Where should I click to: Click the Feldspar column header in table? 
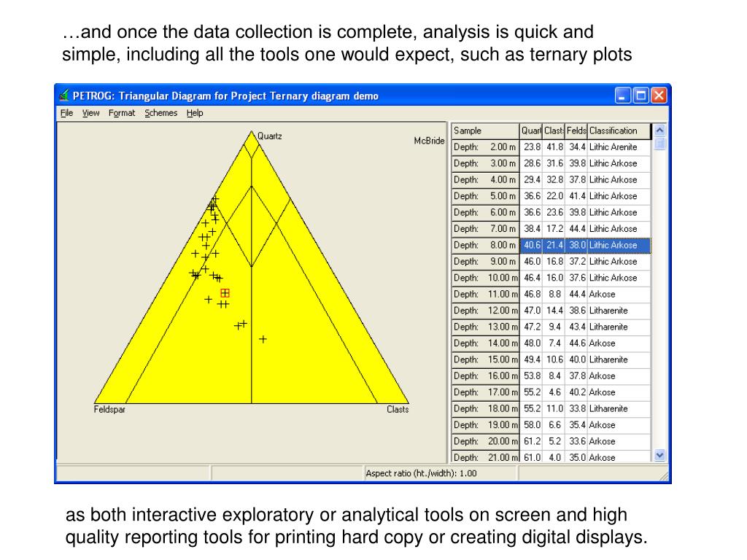click(576, 131)
